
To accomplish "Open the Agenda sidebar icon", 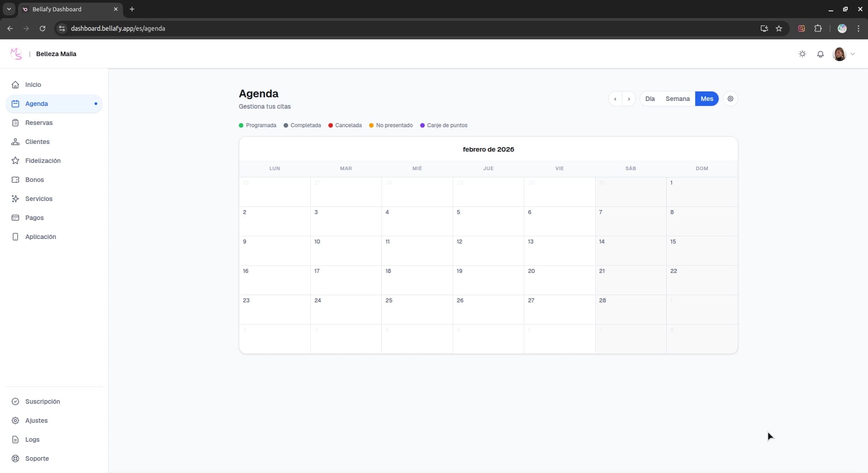I will tap(15, 104).
